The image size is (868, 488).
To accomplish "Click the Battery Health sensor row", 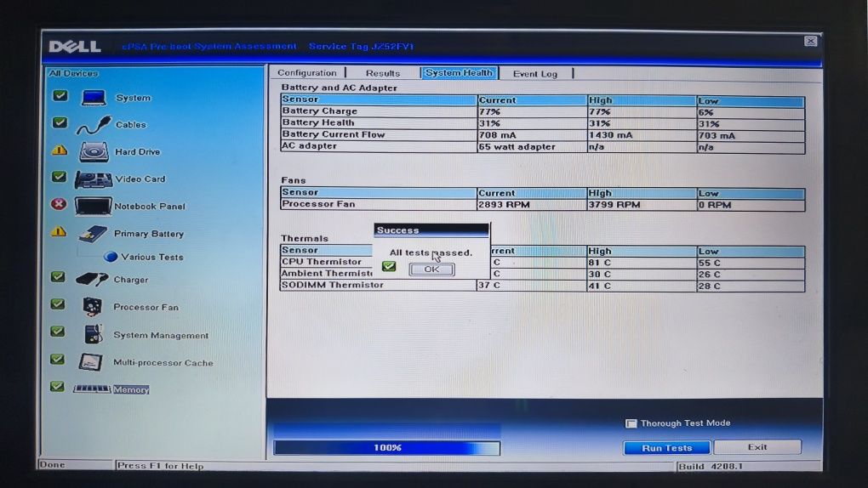I will (x=543, y=123).
